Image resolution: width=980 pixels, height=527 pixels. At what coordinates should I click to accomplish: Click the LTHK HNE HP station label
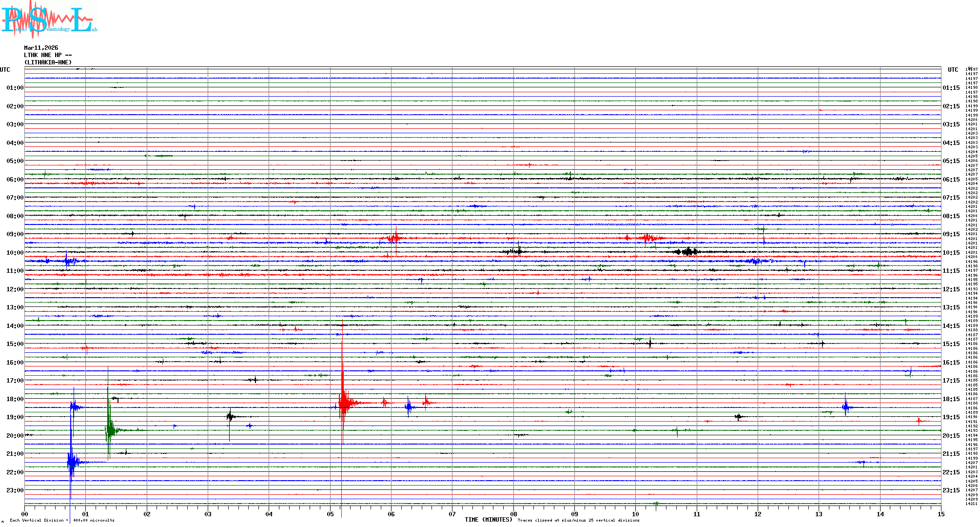(x=47, y=55)
